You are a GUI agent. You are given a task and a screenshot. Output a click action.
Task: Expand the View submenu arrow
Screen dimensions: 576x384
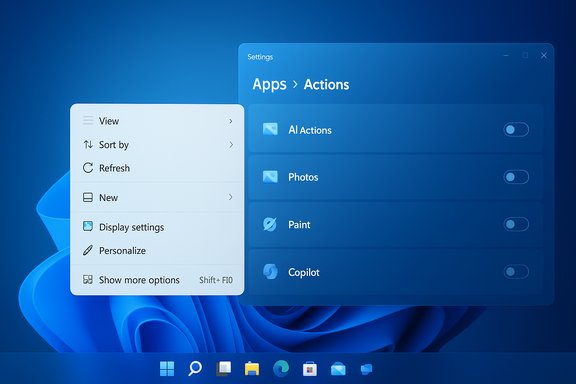click(231, 121)
